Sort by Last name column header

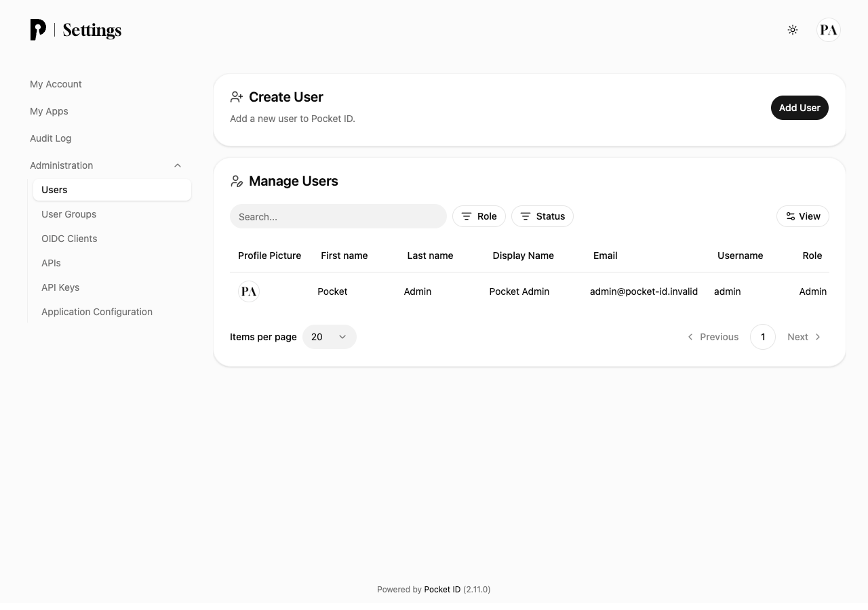[430, 256]
